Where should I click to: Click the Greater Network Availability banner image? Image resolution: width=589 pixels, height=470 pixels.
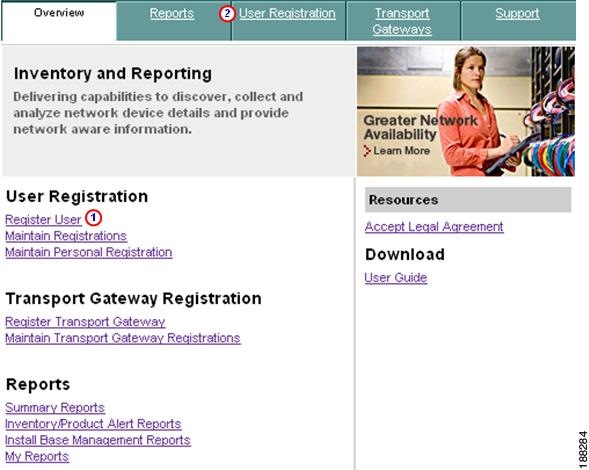coord(466,111)
